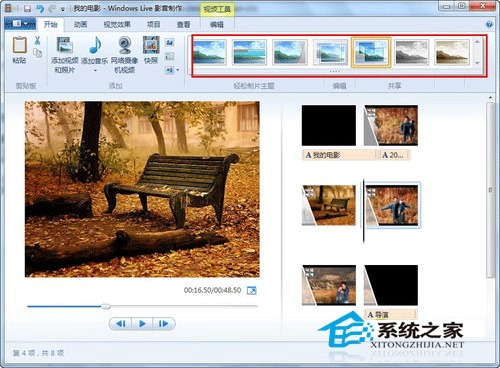Expand the AutoMovie themes gallery down arrow

pos(477,63)
